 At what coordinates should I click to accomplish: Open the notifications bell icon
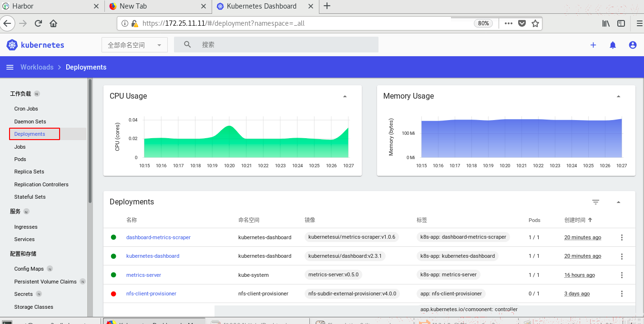613,45
